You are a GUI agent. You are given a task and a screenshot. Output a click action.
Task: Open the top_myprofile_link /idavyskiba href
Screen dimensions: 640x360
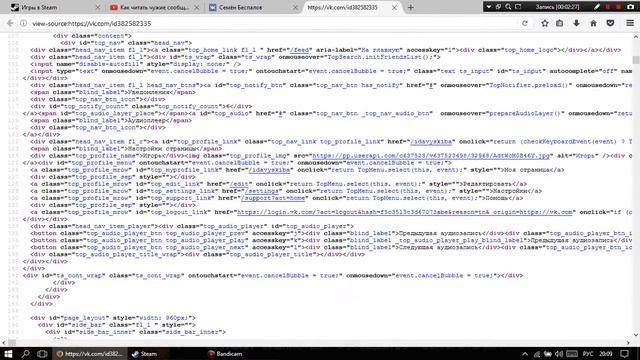tap(269, 170)
